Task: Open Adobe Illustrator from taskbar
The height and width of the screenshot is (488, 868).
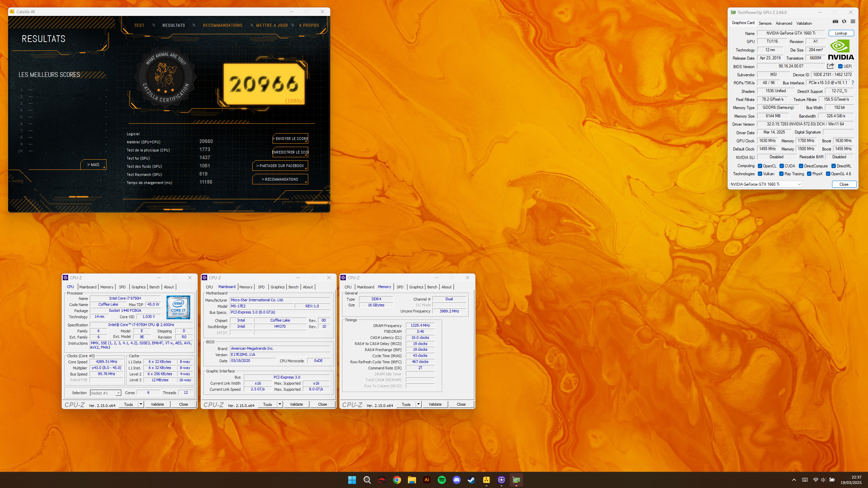Action: pyautogui.click(x=427, y=480)
